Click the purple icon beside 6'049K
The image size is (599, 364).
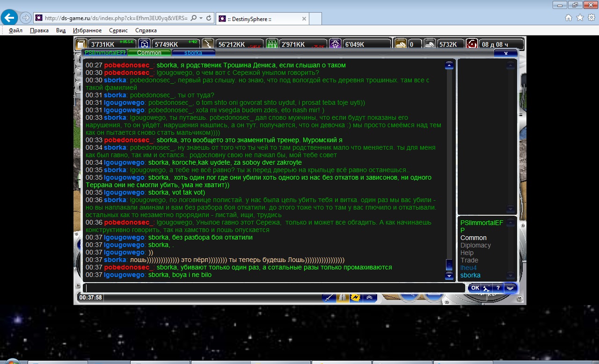335,44
